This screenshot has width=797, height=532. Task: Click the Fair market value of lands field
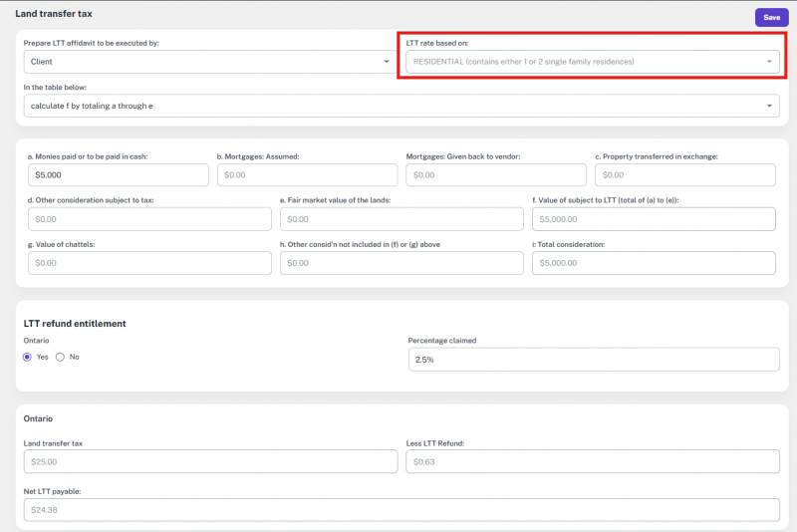click(x=401, y=218)
